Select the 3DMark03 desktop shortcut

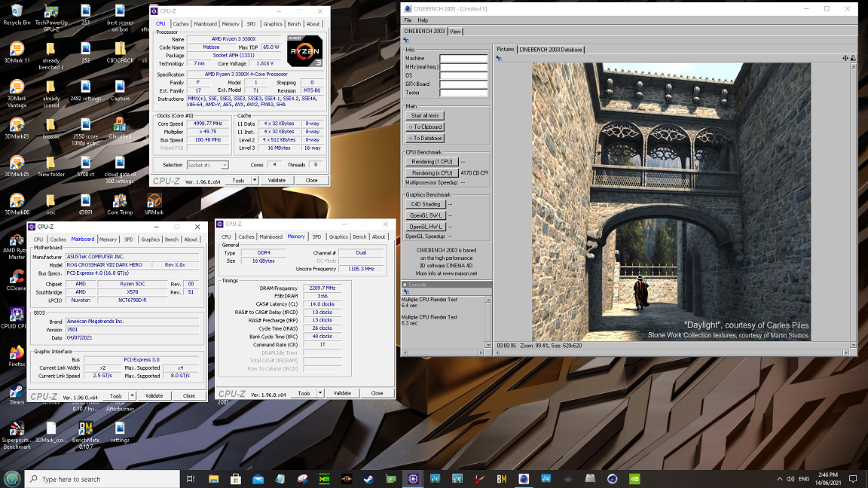(17, 128)
